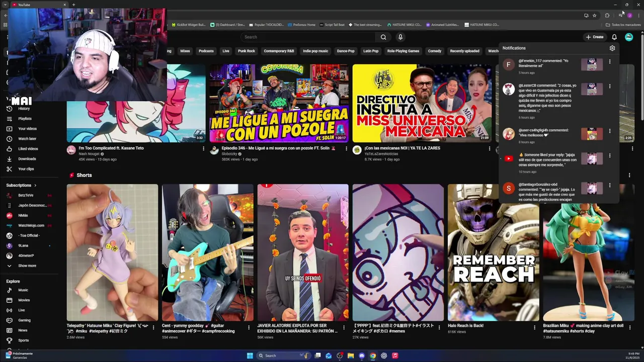Screen dimensions: 644x362
Task: Open Discord from the taskbar
Action: 362,356
